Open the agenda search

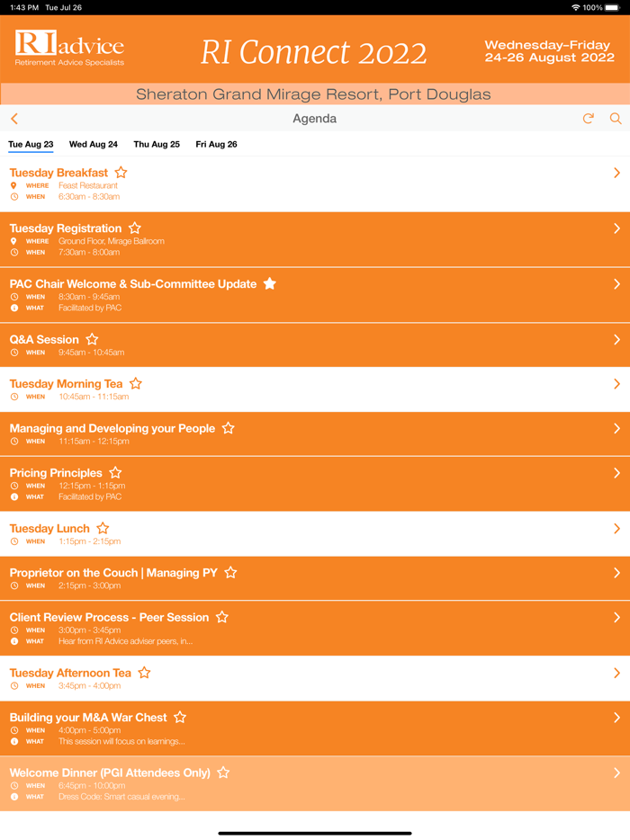[616, 119]
